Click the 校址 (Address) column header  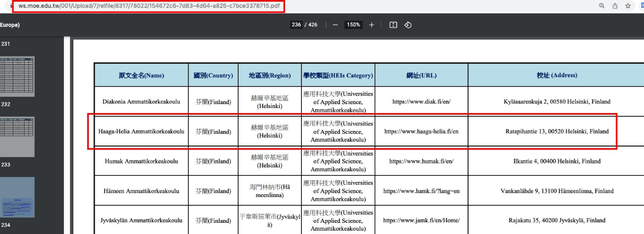[x=557, y=76]
